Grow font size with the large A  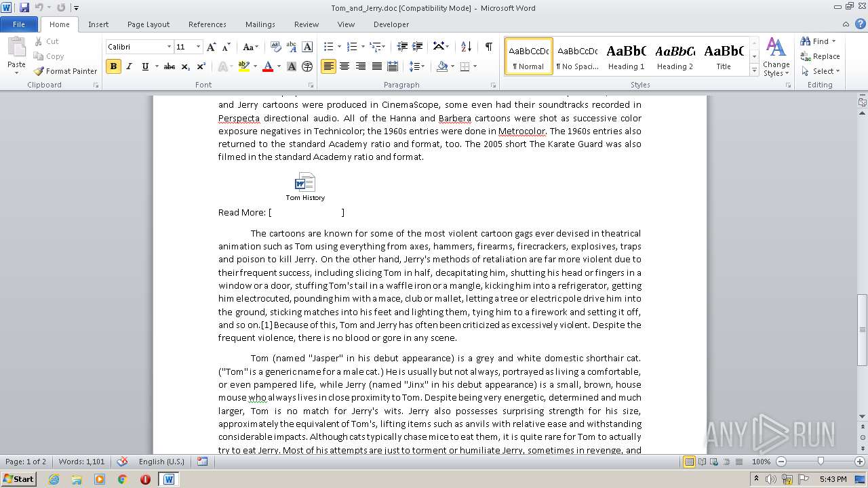(212, 47)
